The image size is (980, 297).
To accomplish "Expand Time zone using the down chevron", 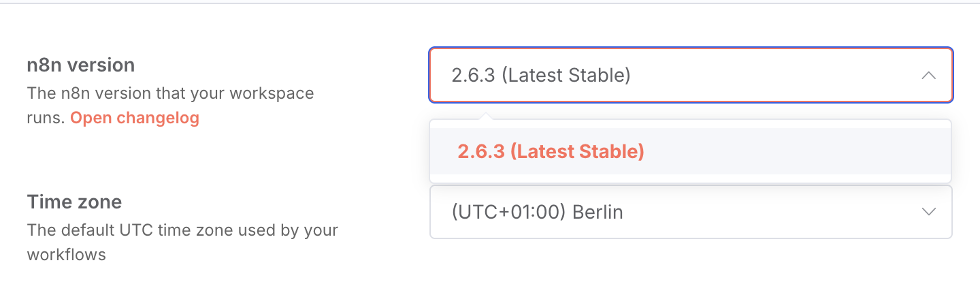I will tap(928, 212).
